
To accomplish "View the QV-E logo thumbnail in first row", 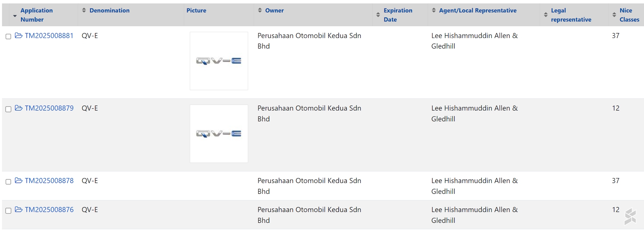I will pyautogui.click(x=219, y=61).
